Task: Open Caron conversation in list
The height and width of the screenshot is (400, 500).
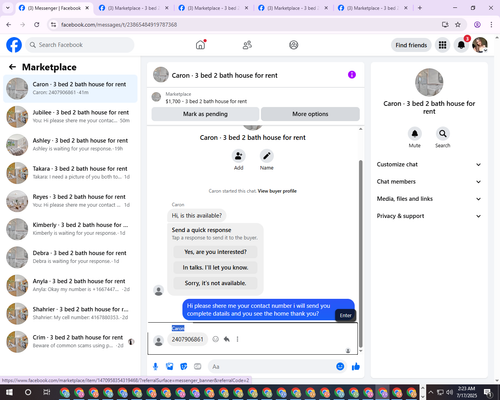Action: click(70, 89)
